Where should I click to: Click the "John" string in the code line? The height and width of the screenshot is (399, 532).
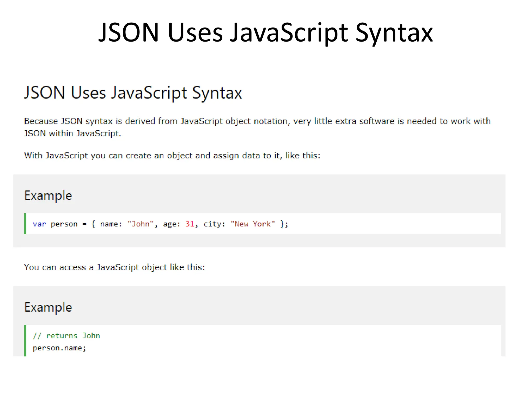pyautogui.click(x=141, y=224)
